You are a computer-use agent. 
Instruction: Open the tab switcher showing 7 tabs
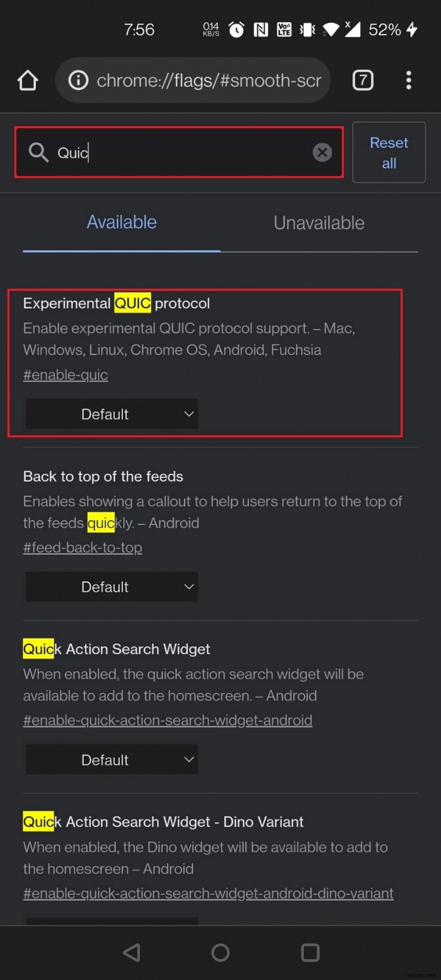coord(363,80)
